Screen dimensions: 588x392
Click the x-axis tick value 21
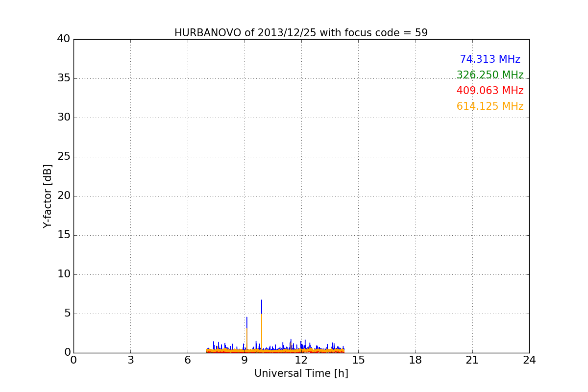472,360
